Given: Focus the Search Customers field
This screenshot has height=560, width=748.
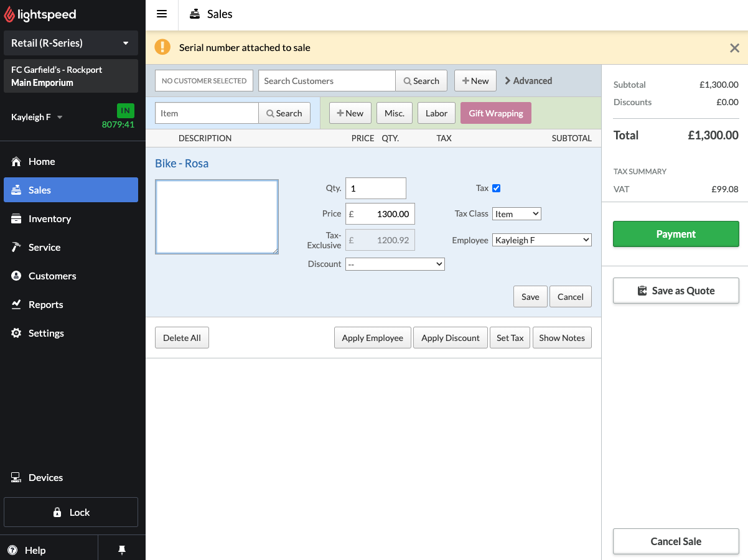Looking at the screenshot, I should (327, 81).
